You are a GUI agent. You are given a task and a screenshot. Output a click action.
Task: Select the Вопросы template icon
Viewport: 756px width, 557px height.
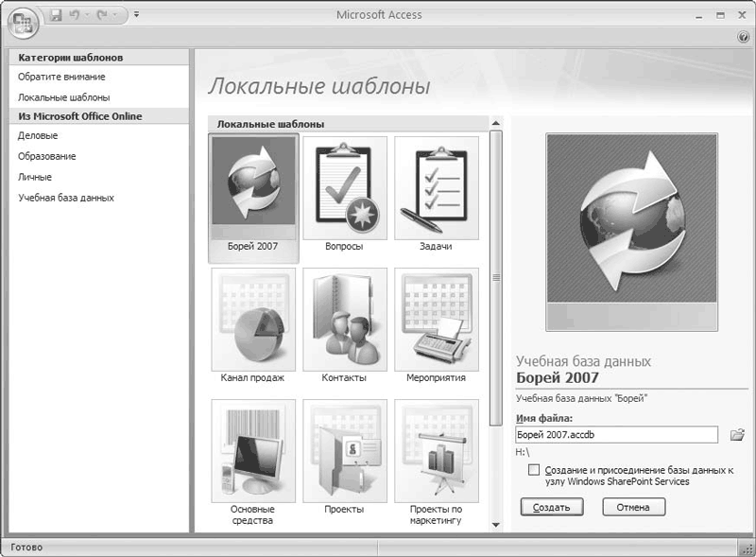pos(344,187)
